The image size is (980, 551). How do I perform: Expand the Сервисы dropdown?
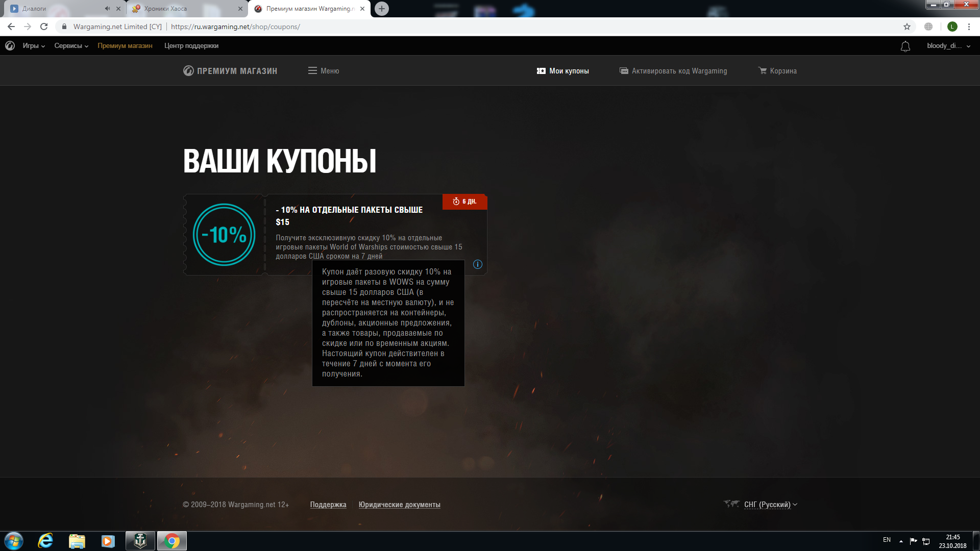[x=71, y=46]
